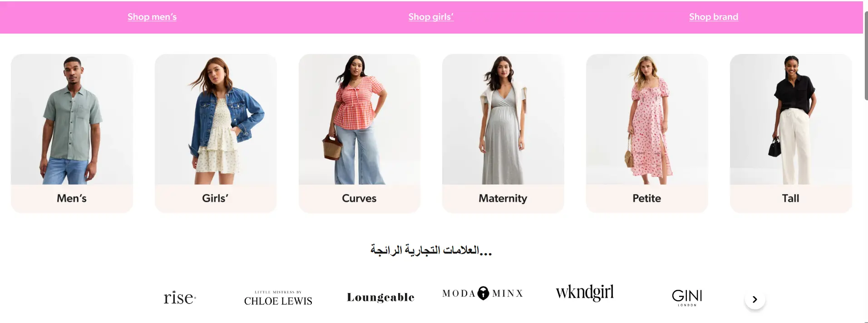Screen dimensions: 868x323
Task: Click the Maternity label text
Action: (x=503, y=198)
